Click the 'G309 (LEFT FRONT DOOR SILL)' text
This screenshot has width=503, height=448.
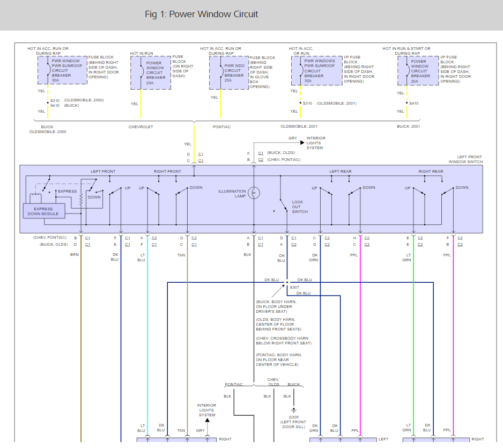[293, 422]
